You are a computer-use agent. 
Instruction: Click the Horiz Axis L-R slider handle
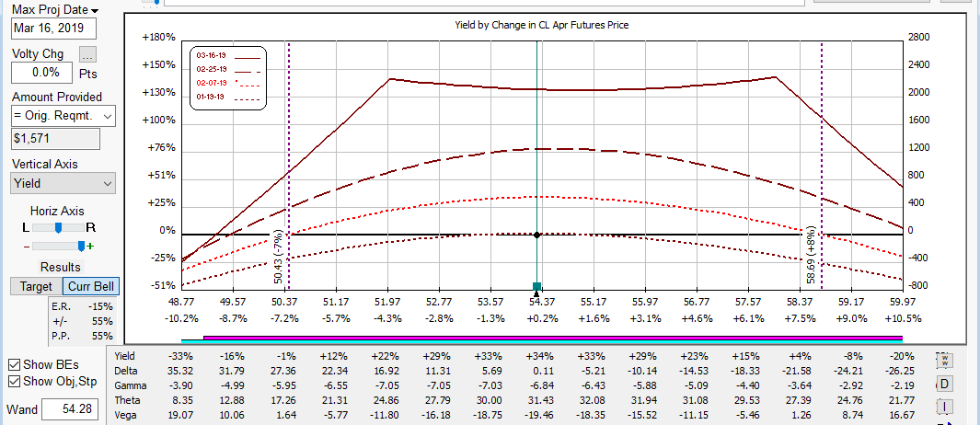click(x=58, y=227)
